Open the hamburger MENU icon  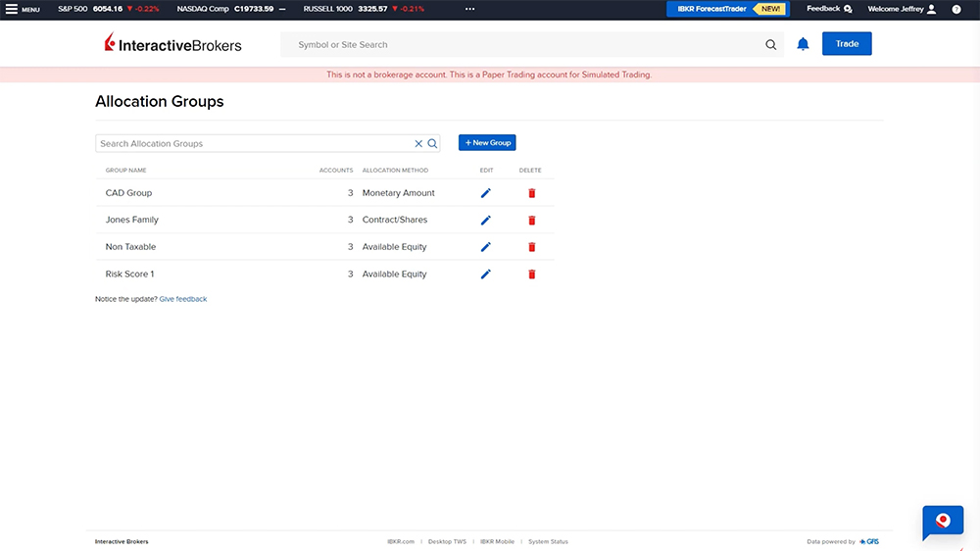(x=11, y=9)
